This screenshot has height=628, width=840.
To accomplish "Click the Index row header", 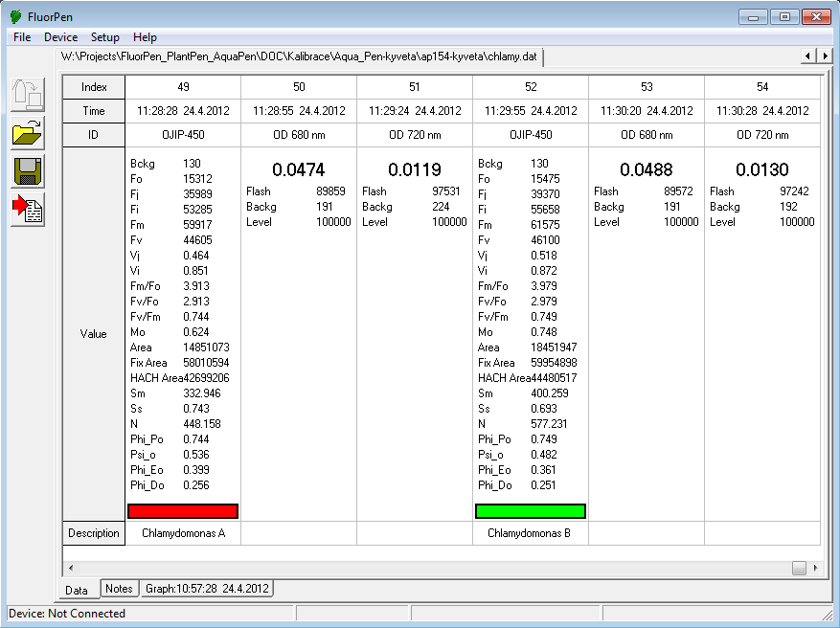I will click(x=94, y=87).
